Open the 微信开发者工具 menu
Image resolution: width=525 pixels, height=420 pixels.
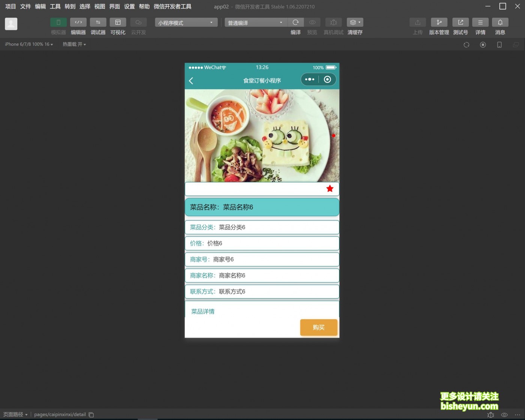pos(172,6)
